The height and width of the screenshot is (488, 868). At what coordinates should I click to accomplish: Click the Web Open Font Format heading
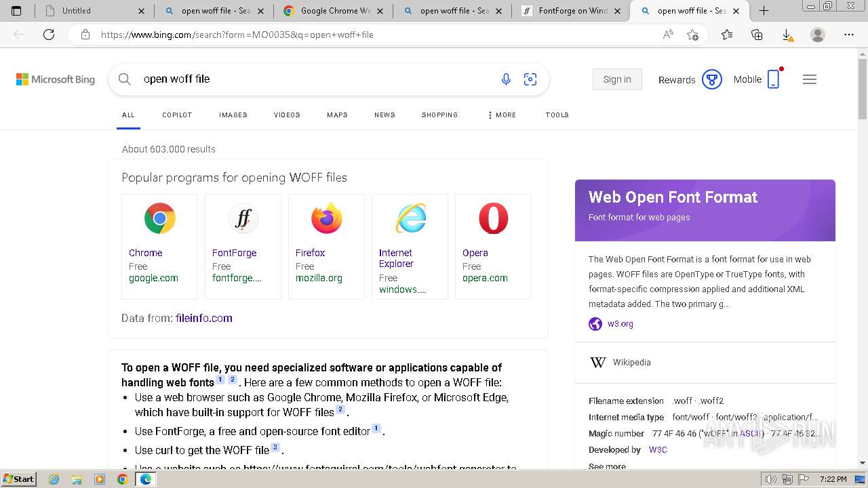click(673, 197)
